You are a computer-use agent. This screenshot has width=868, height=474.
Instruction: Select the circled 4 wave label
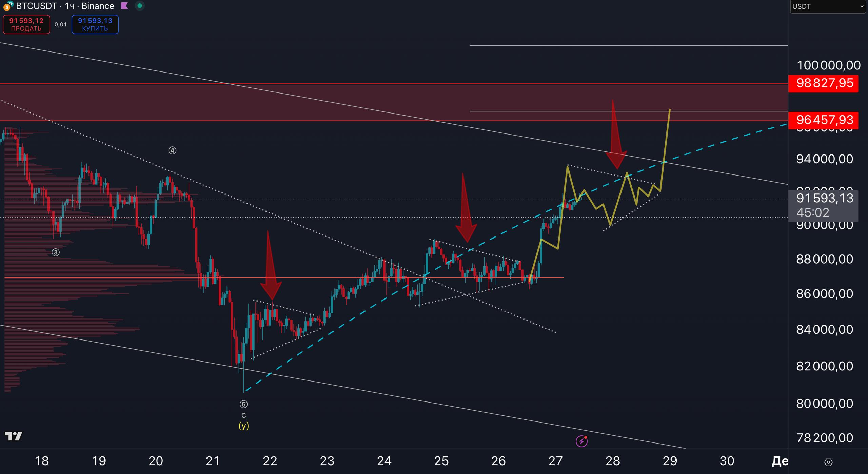[172, 150]
